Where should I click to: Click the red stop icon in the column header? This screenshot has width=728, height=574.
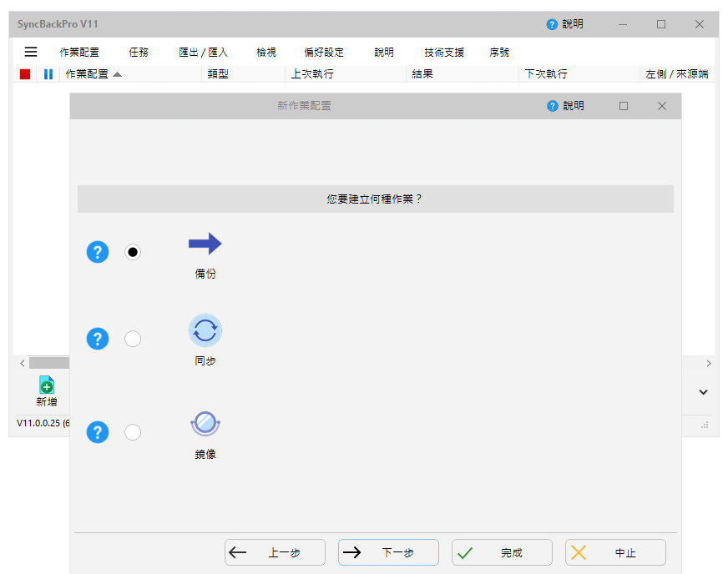25,74
